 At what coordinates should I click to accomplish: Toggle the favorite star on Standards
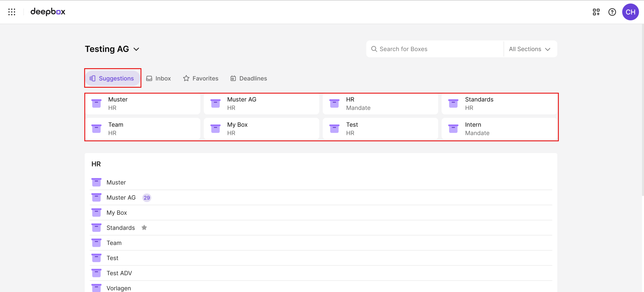144,228
